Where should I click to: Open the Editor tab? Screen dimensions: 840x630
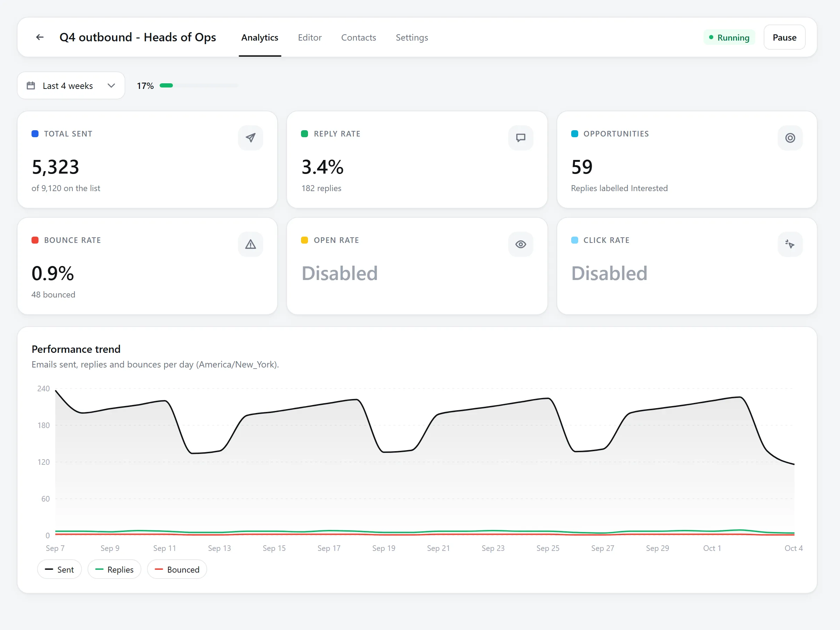coord(309,37)
